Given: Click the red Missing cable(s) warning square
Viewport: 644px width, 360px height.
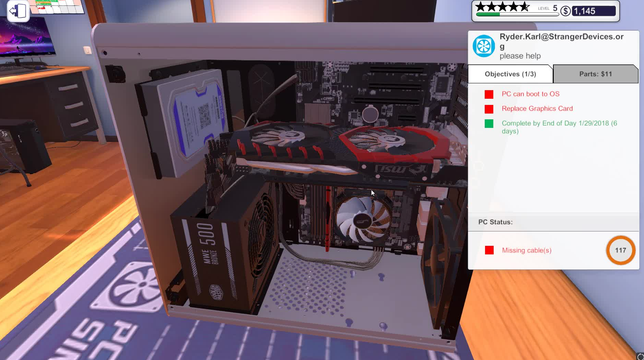Looking at the screenshot, I should (x=489, y=251).
